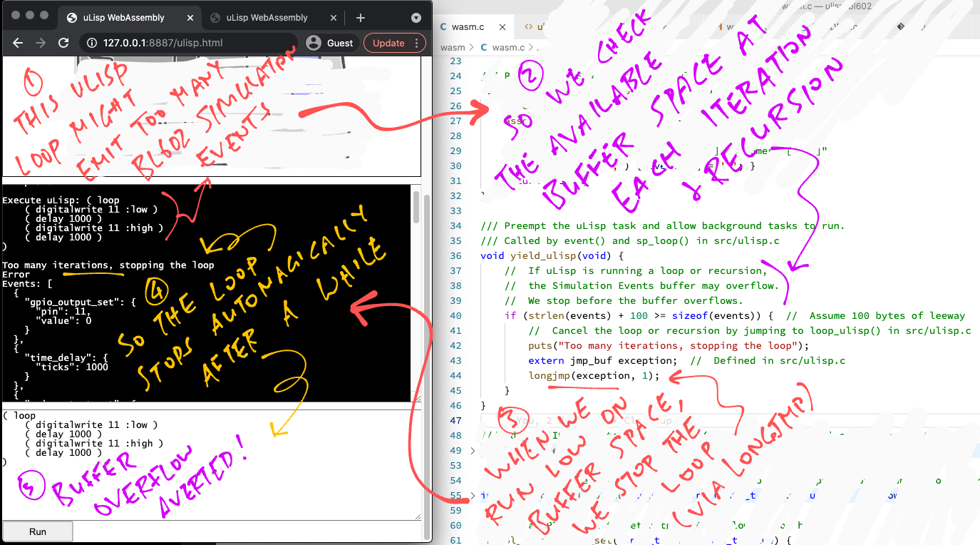Click '( loop' first line of input box
Screen dimensions: 980x545
pyautogui.click(x=19, y=415)
